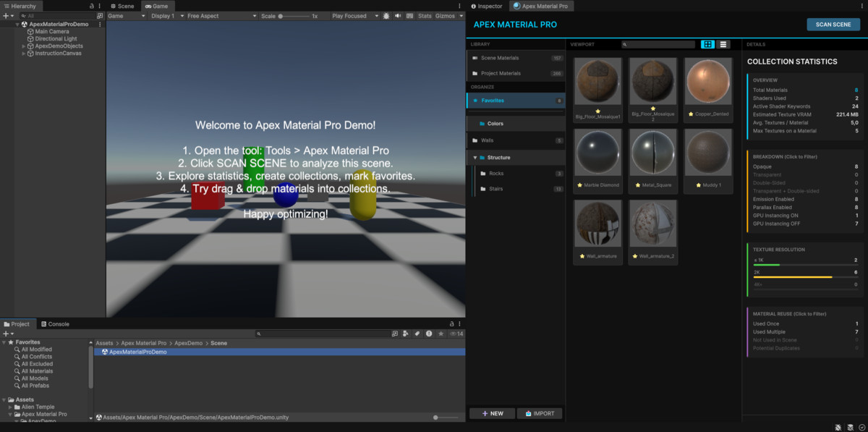868x432 pixels.
Task: Open the Game view mode dropdown
Action: click(125, 16)
